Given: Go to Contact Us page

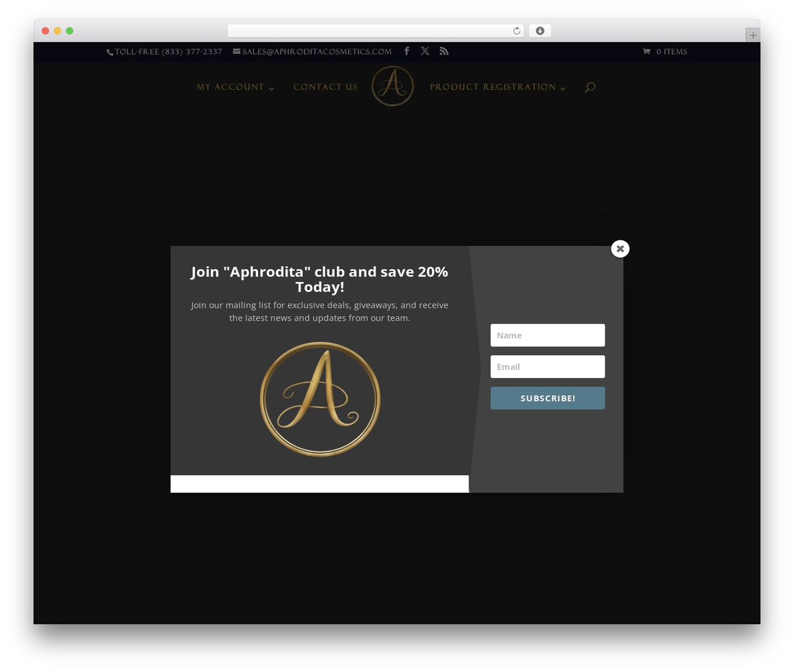Looking at the screenshot, I should click(326, 87).
